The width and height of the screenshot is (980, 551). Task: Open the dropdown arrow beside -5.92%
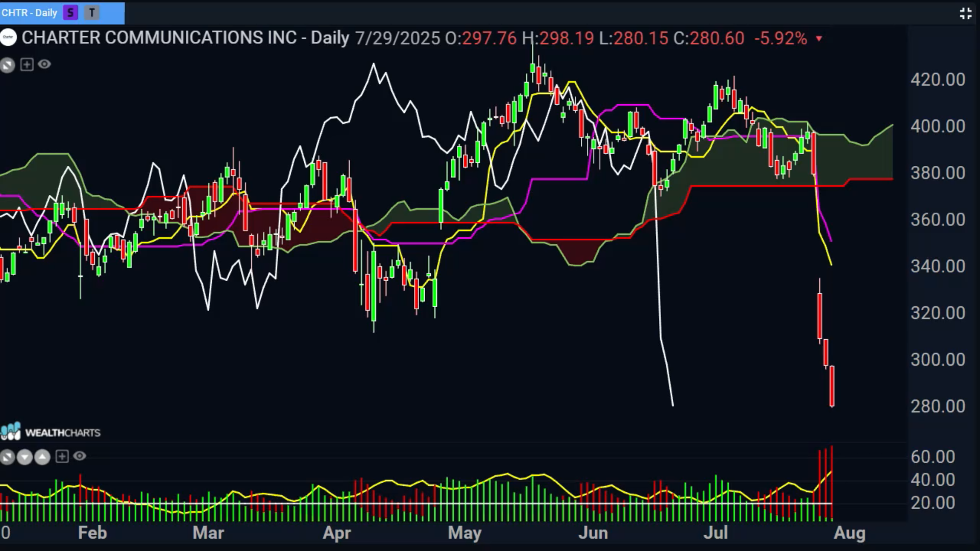[x=819, y=39]
